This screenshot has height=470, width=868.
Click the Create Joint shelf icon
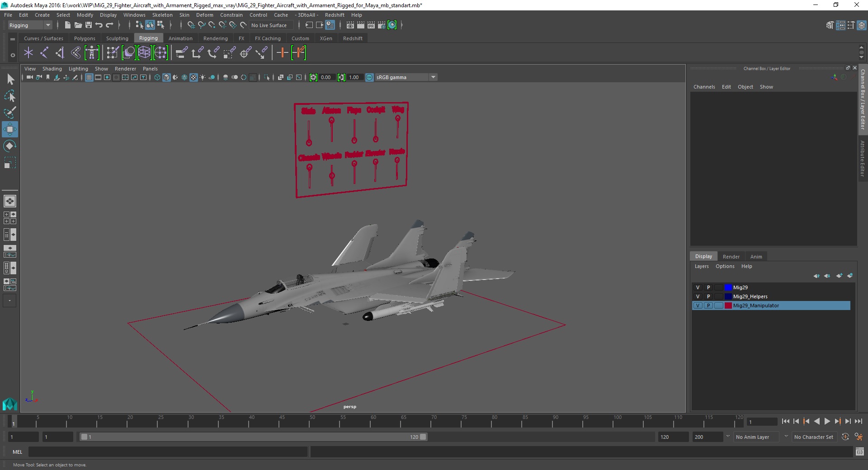44,53
